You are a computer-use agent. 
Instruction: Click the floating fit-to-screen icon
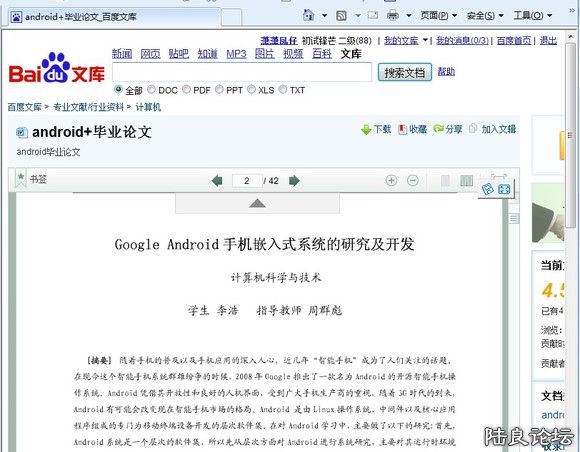click(x=504, y=189)
